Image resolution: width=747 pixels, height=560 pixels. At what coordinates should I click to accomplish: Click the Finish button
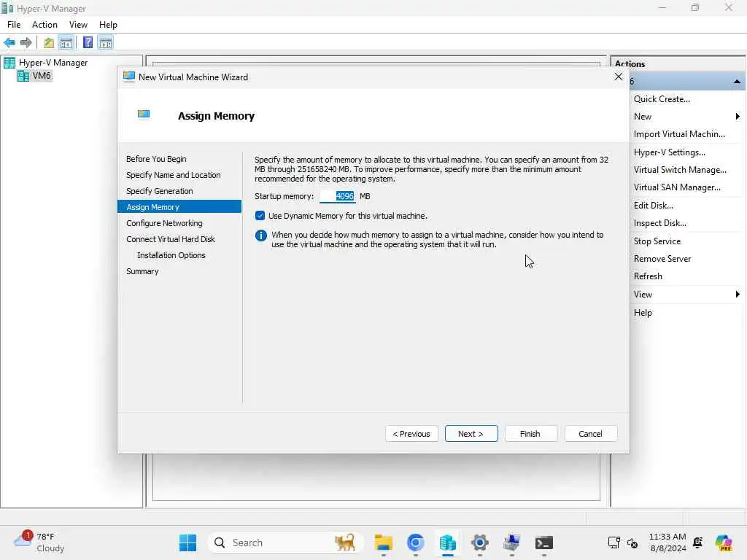coord(531,434)
